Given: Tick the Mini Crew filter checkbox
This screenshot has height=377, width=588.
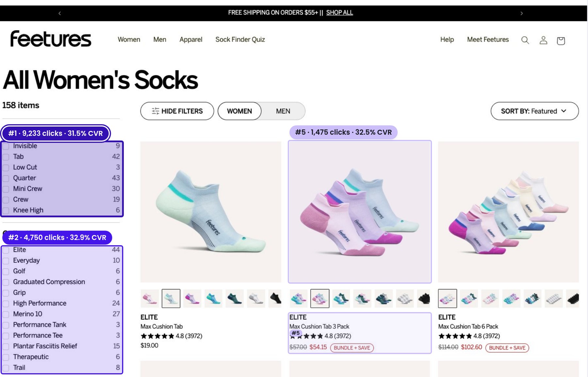Looking at the screenshot, I should [6, 189].
